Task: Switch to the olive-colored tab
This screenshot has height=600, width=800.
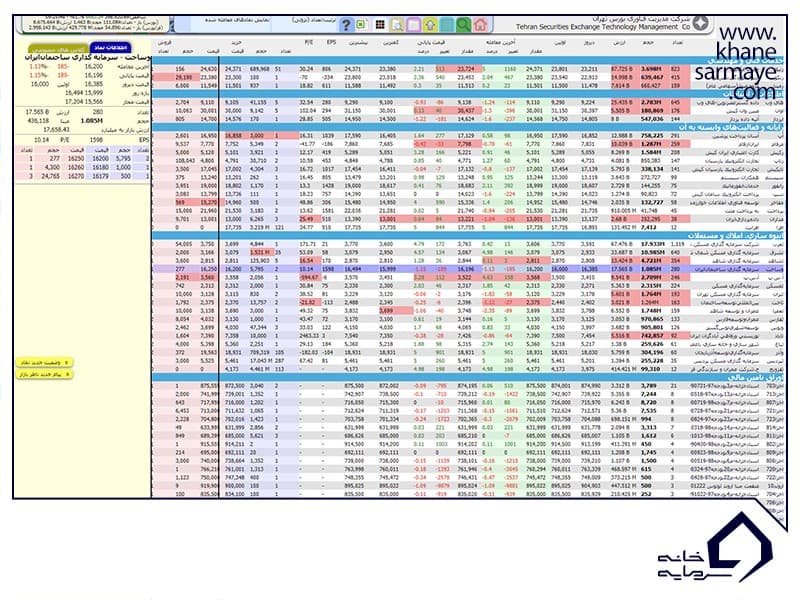Action: [58, 49]
